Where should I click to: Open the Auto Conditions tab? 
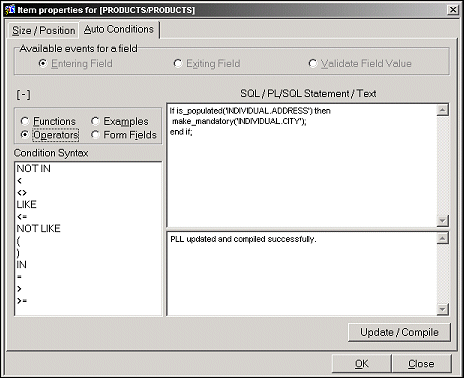(x=119, y=29)
